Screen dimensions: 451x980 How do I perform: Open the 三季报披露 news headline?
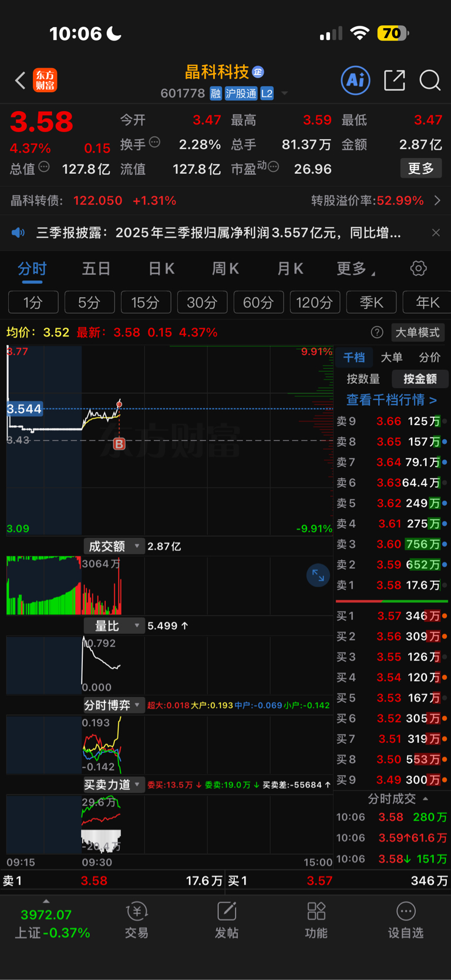point(218,233)
